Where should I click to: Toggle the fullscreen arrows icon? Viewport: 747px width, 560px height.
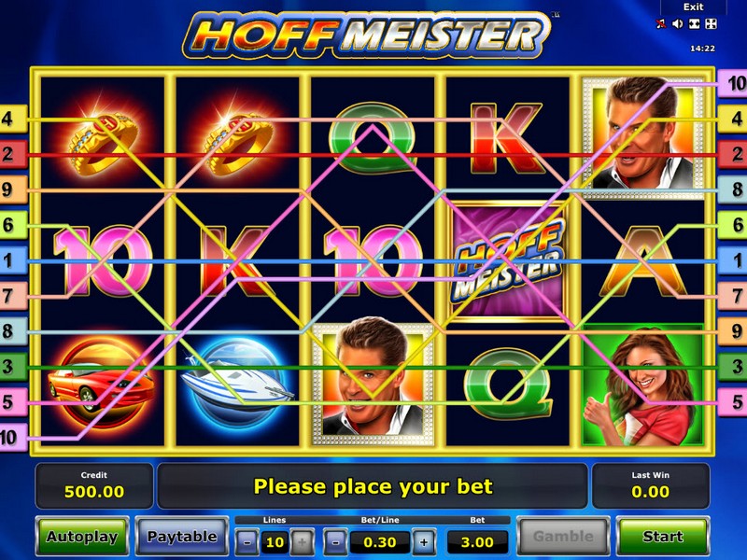point(711,23)
